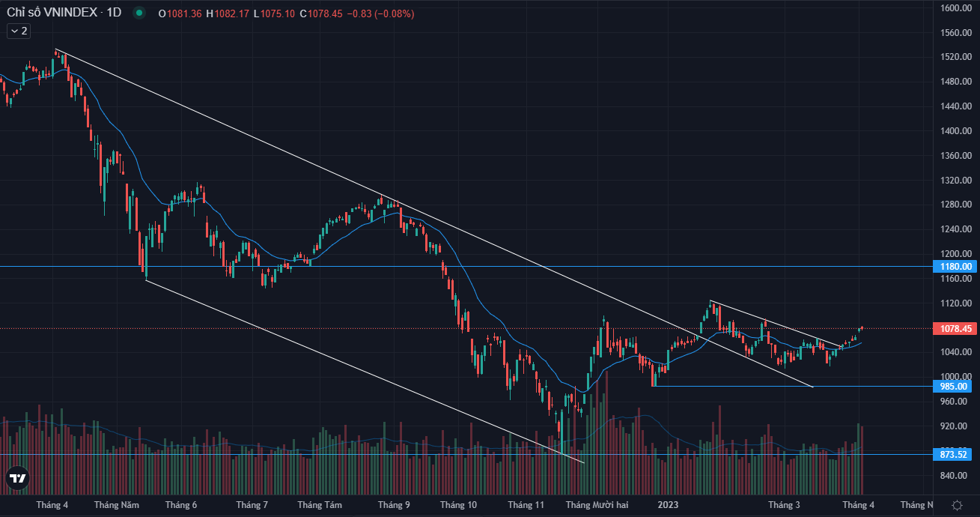Click 1480.00 on the price scale
This screenshot has width=980, height=517.
(x=955, y=82)
